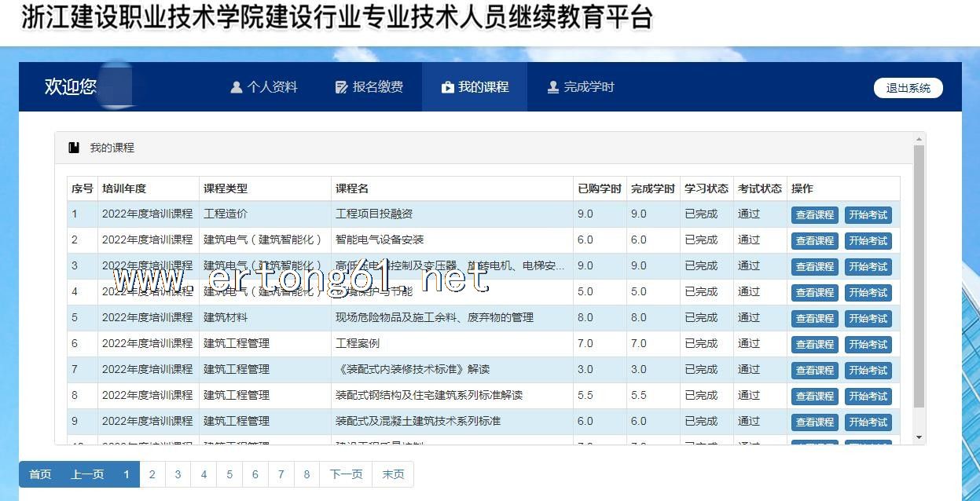Go to 末页 last page
Viewport: 980px width, 501px height.
coord(393,474)
